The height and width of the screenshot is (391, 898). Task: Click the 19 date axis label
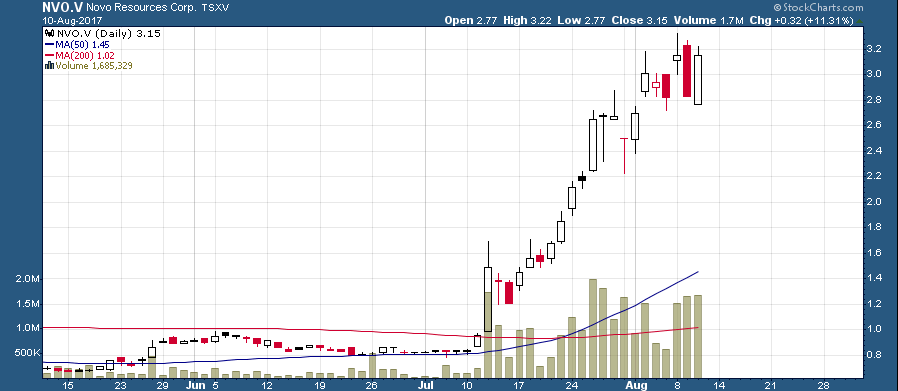point(320,385)
